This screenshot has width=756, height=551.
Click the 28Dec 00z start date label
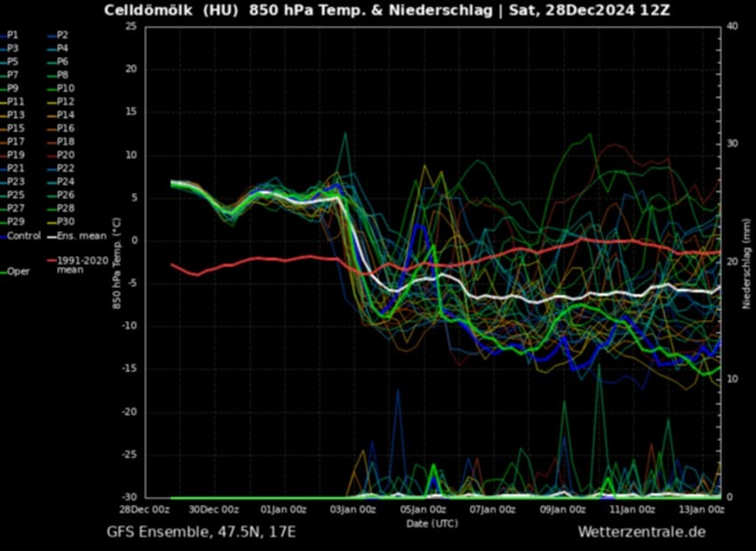pyautogui.click(x=146, y=509)
